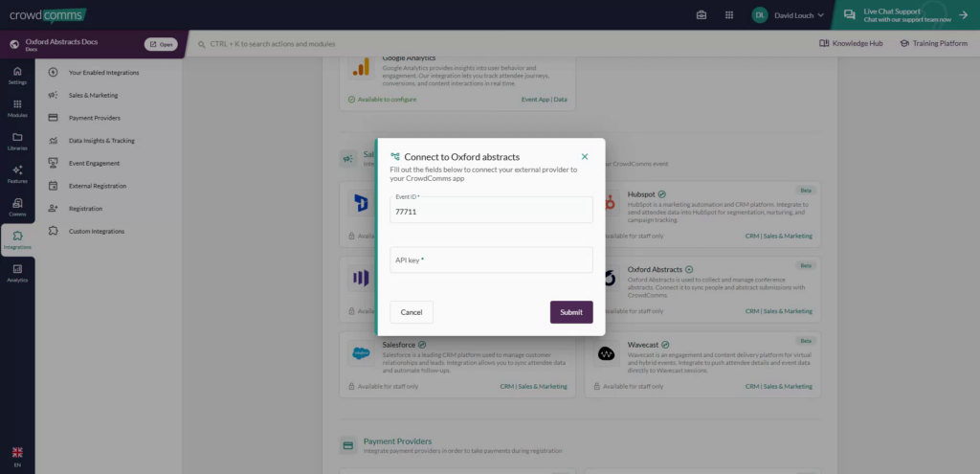Open the Training Platform link

[x=933, y=44]
